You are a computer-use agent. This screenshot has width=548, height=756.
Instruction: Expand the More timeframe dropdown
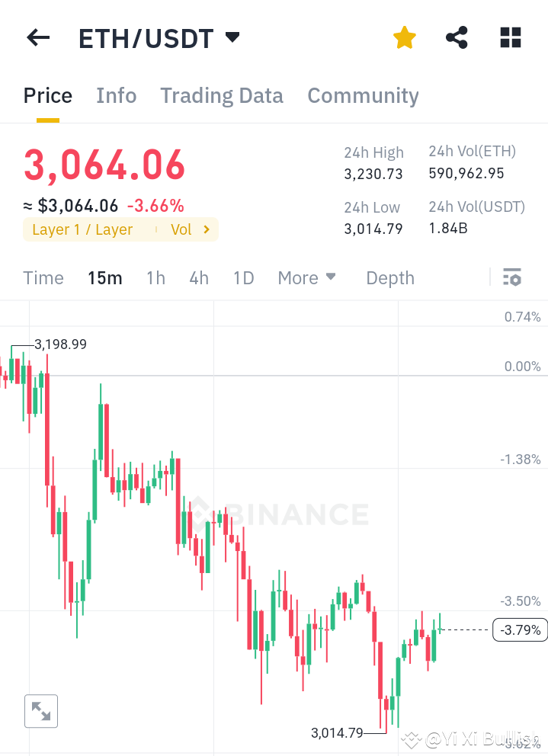[x=307, y=277]
